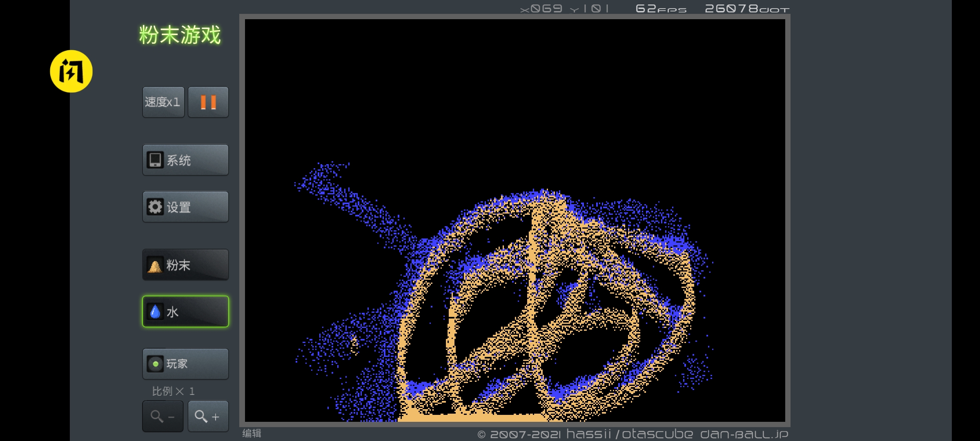Pause the simulation with the orange pause button

pos(208,102)
